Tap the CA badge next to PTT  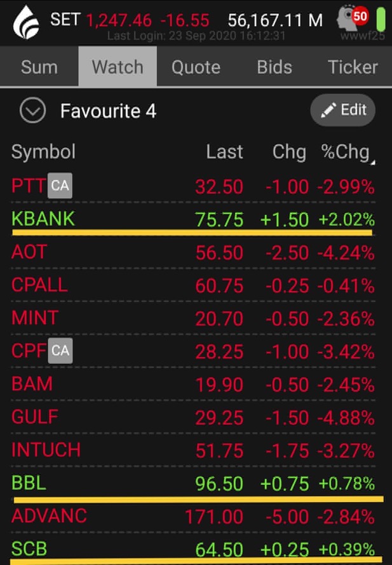click(x=60, y=186)
